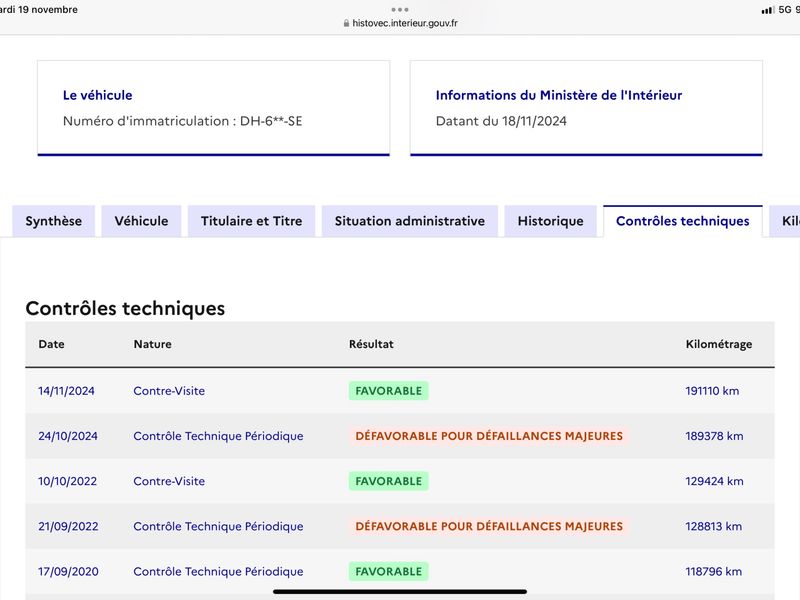The image size is (800, 600).
Task: Select Contre-Visite in the 10/10/2022 row
Action: (169, 481)
